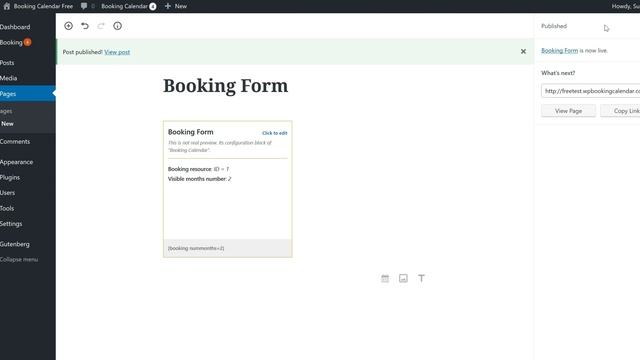Click the Booking Form heading inside block
Viewport: 640px width, 360px height.
pyautogui.click(x=191, y=132)
